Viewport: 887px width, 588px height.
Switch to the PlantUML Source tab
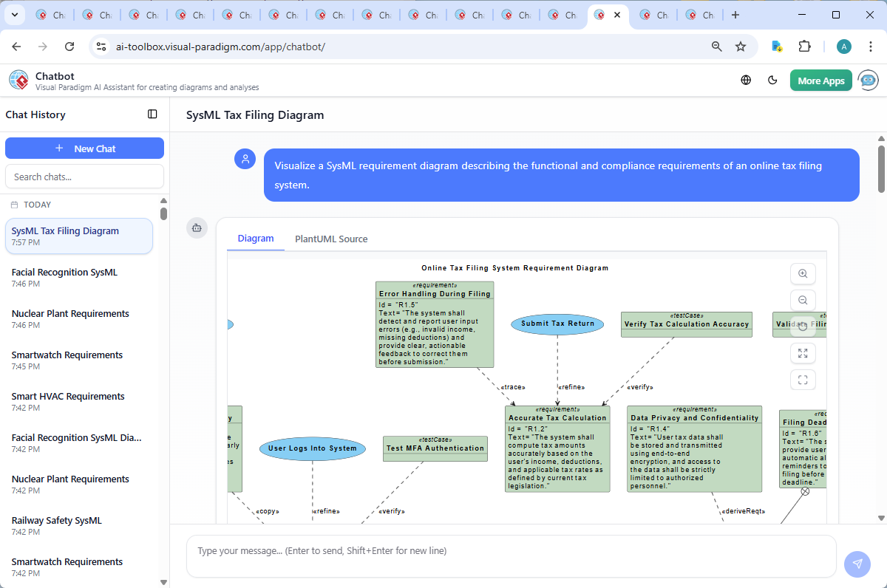[330, 239]
